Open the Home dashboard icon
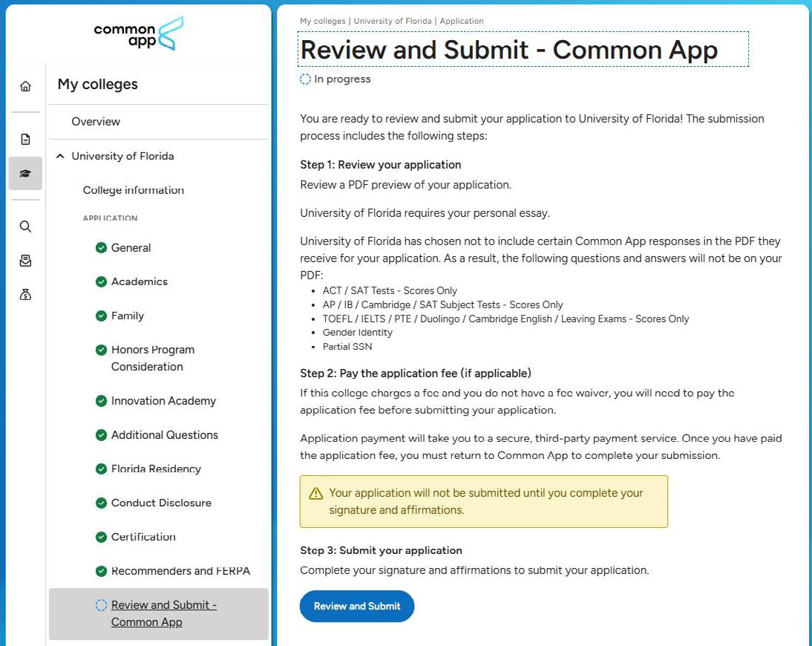The height and width of the screenshot is (646, 812). 25,86
